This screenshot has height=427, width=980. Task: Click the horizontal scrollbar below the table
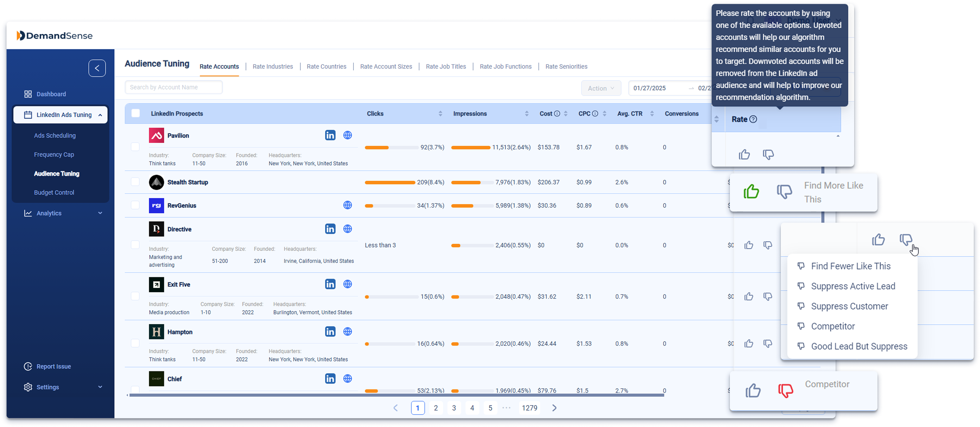pos(397,395)
